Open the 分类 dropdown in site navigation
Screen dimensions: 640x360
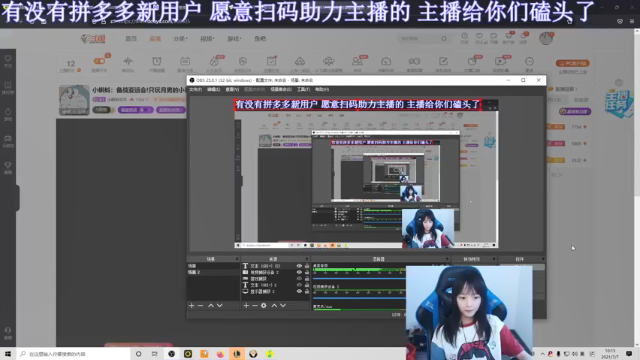[180, 38]
